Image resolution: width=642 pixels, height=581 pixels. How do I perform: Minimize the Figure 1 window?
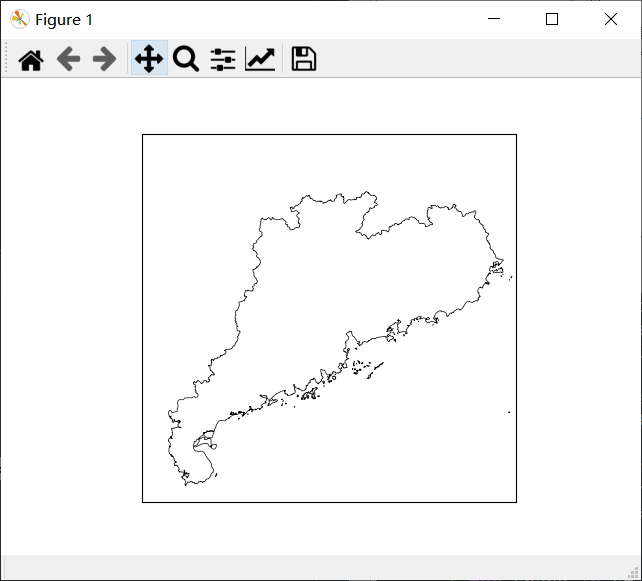(494, 19)
